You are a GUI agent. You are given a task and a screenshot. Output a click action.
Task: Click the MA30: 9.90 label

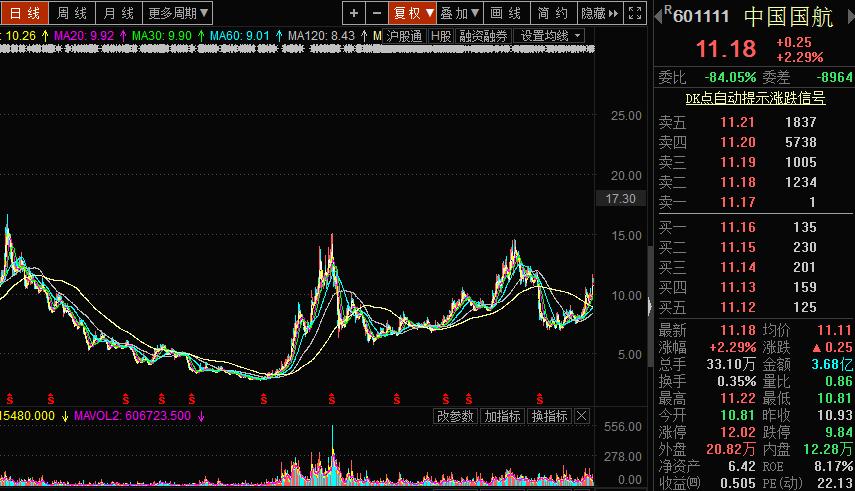[162, 36]
